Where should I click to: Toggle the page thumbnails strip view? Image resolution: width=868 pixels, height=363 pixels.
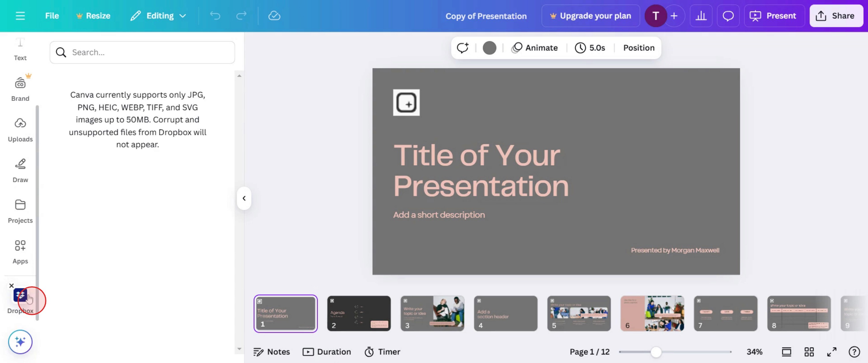(x=786, y=352)
